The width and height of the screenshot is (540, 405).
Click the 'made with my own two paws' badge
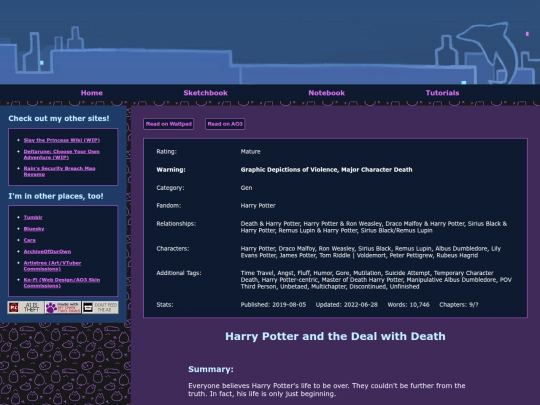63,307
